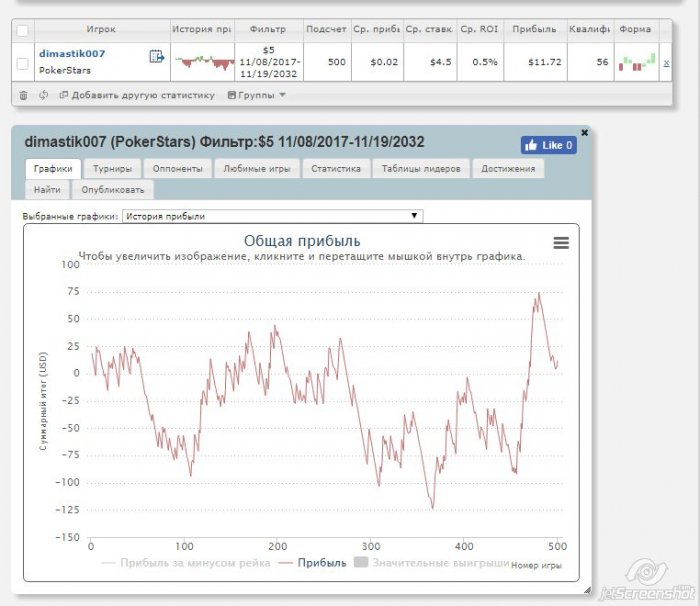The width and height of the screenshot is (700, 606).
Task: Sort by the Игрок column header
Action: pos(101,29)
